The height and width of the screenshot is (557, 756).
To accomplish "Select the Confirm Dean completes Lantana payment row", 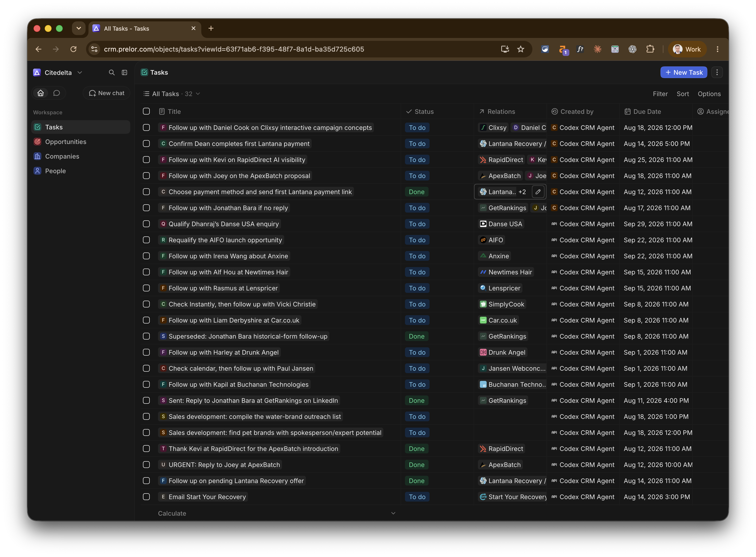I will [146, 144].
